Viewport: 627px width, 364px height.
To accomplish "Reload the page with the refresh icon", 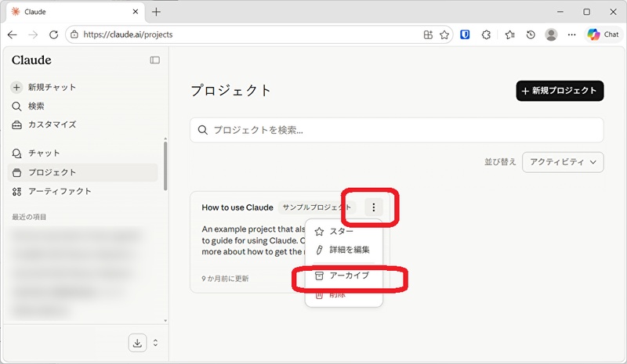I will click(53, 34).
